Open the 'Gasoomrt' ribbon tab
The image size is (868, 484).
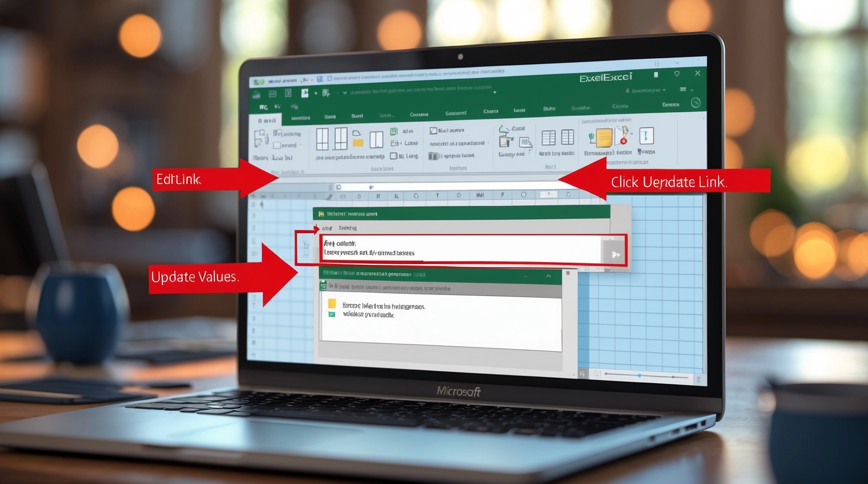pyautogui.click(x=456, y=113)
